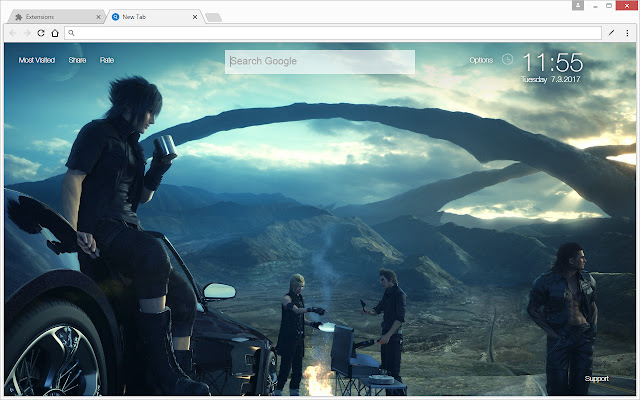Click the browser forward arrow

click(27, 33)
